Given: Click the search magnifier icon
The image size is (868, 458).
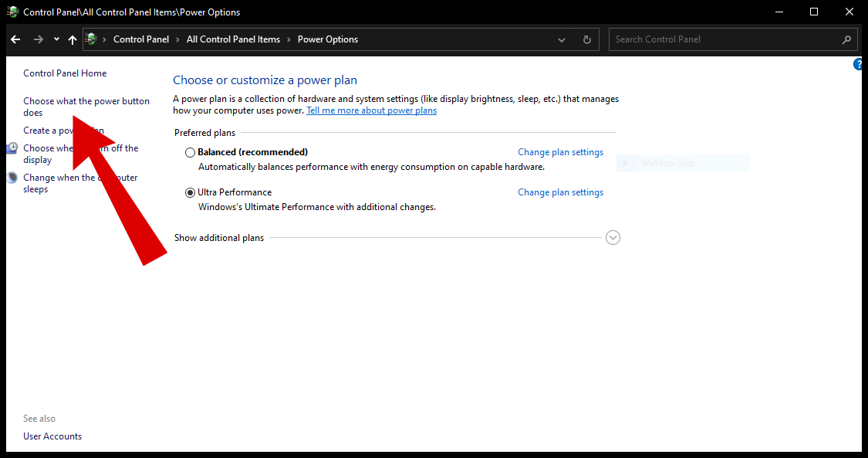Looking at the screenshot, I should (847, 39).
